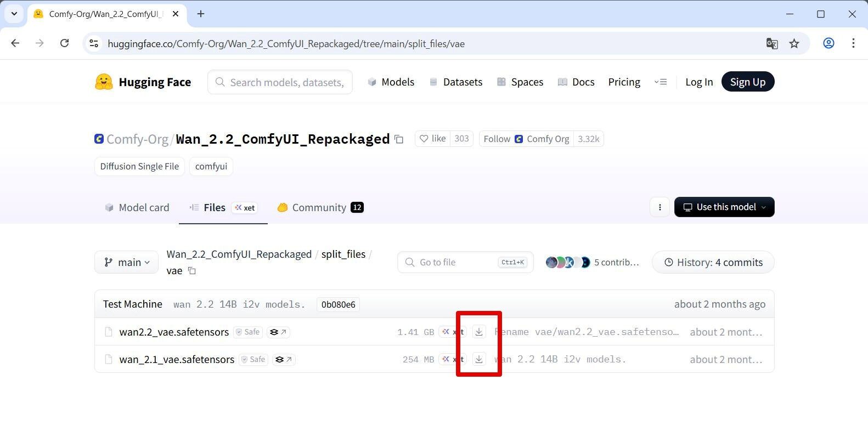Switch to the Model card tab

[x=137, y=207]
